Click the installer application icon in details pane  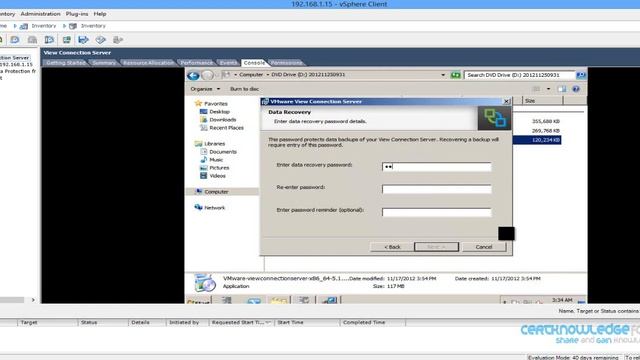(x=204, y=282)
